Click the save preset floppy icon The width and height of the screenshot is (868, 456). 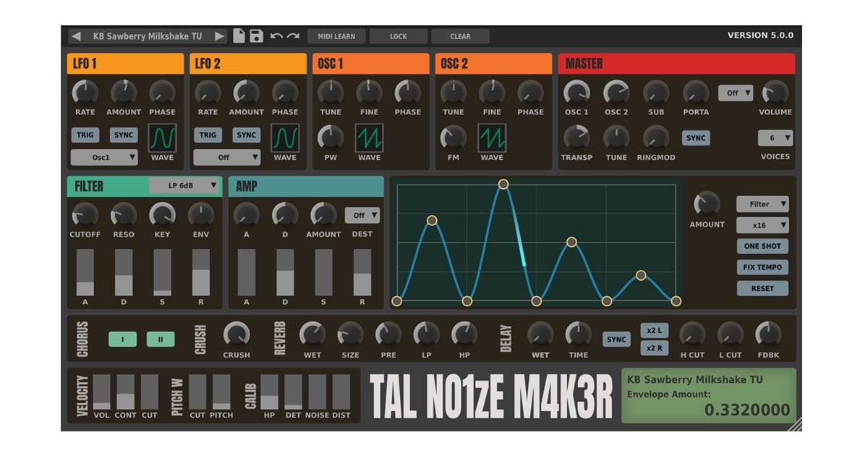click(256, 36)
